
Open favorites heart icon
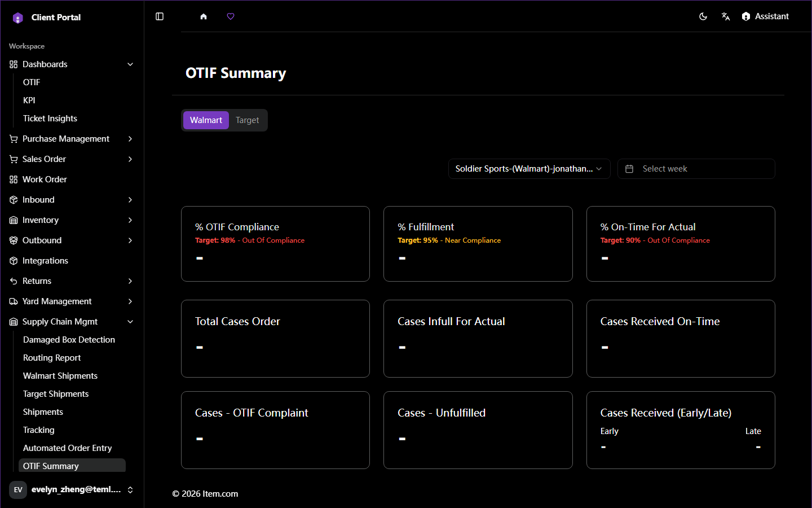coord(231,16)
